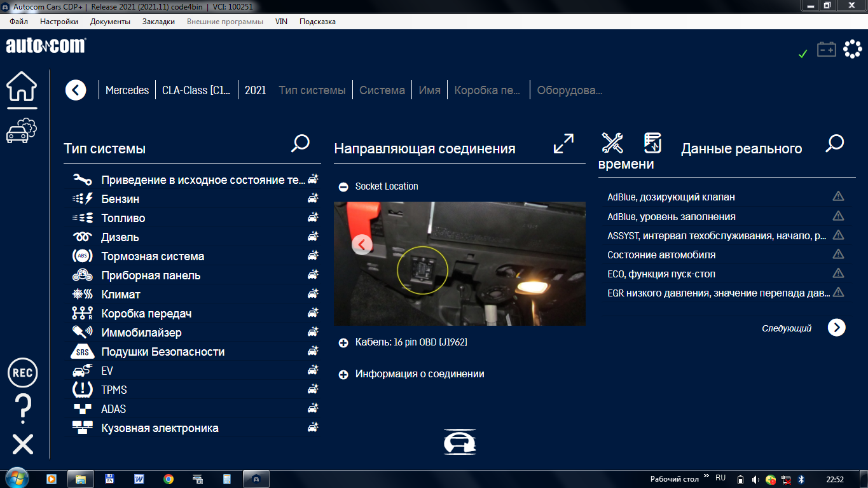Show previous socket photo with red arrow
This screenshot has height=488, width=868.
tap(362, 244)
